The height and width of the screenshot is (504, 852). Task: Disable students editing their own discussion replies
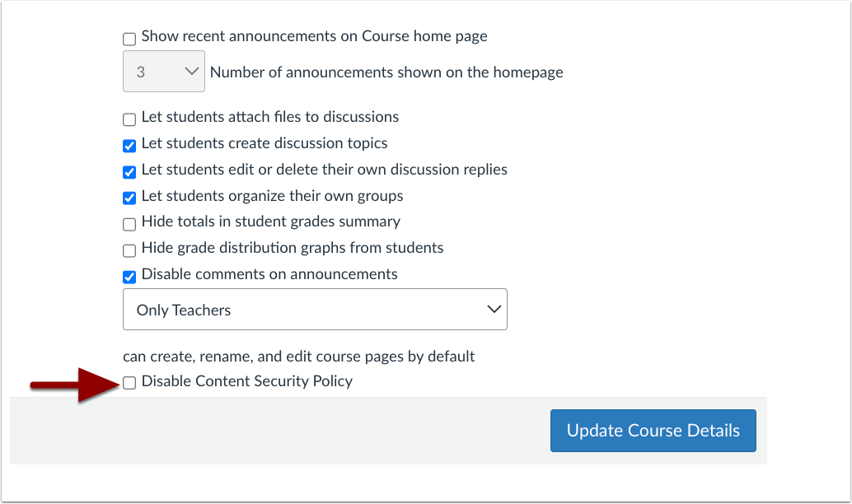click(129, 171)
